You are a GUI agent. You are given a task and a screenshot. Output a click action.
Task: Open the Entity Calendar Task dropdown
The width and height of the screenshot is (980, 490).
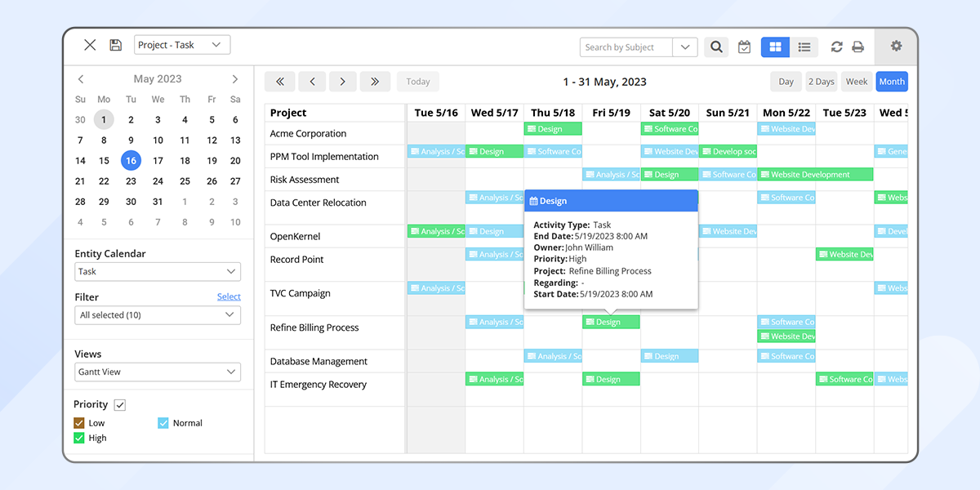pyautogui.click(x=158, y=272)
